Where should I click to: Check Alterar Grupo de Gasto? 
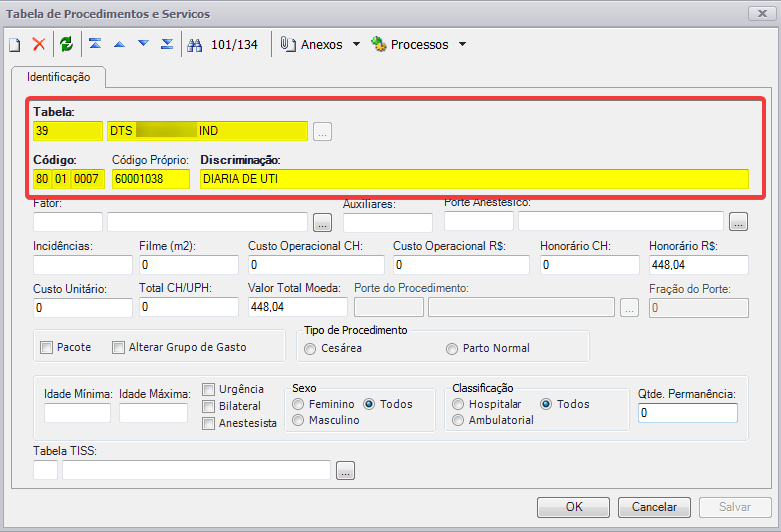point(118,347)
